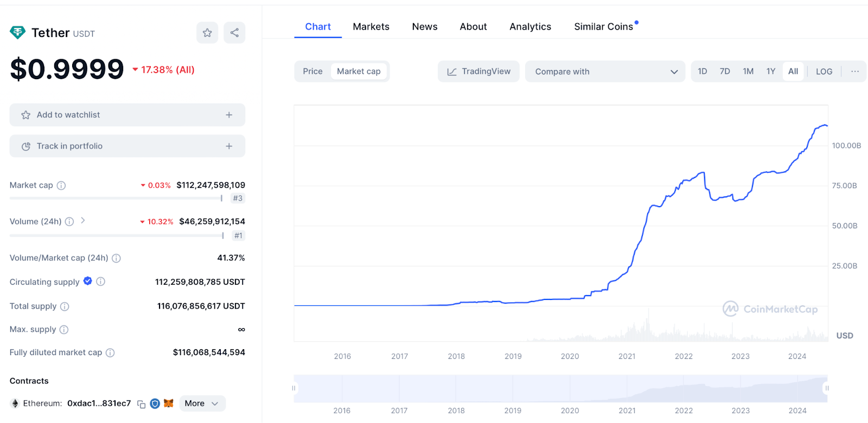Expand More contracts dropdown
Screen dimensions: 868x423
point(202,403)
